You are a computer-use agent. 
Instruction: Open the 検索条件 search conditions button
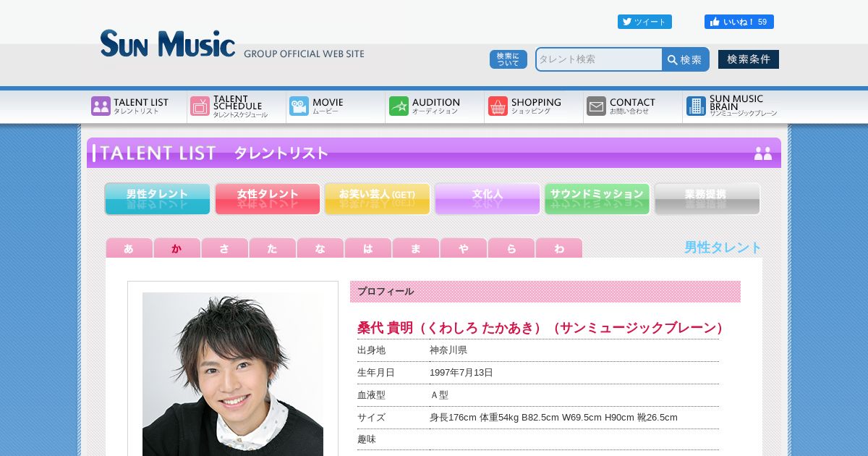[x=749, y=59]
